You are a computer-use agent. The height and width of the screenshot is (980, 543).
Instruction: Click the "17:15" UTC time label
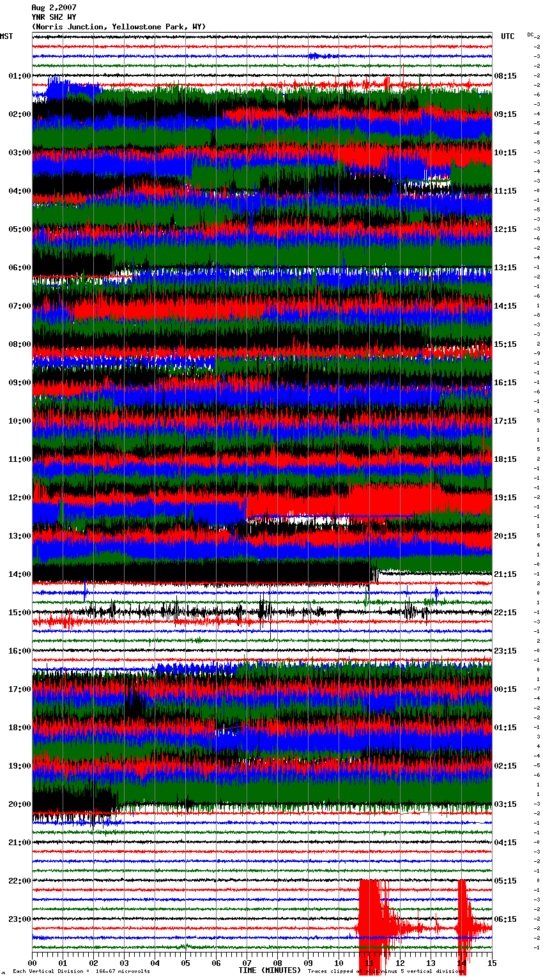point(505,421)
